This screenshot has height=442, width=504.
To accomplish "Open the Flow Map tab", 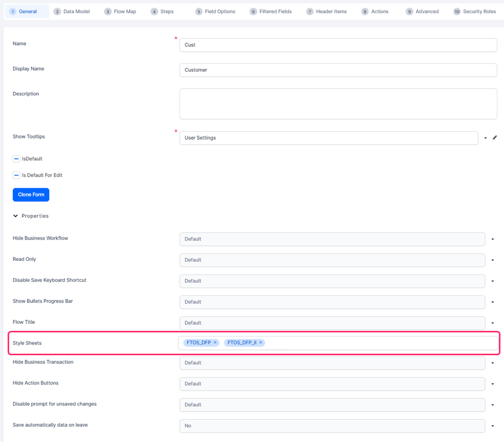I will pyautogui.click(x=120, y=12).
